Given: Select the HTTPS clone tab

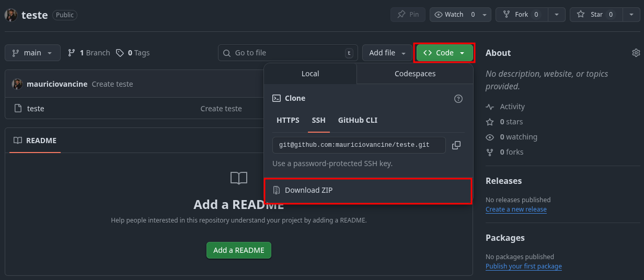Looking at the screenshot, I should point(288,120).
